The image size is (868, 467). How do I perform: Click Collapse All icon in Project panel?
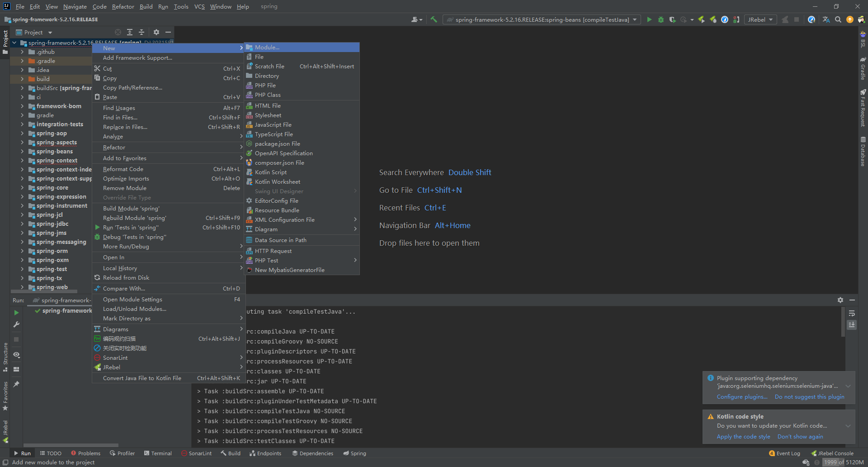(x=142, y=32)
